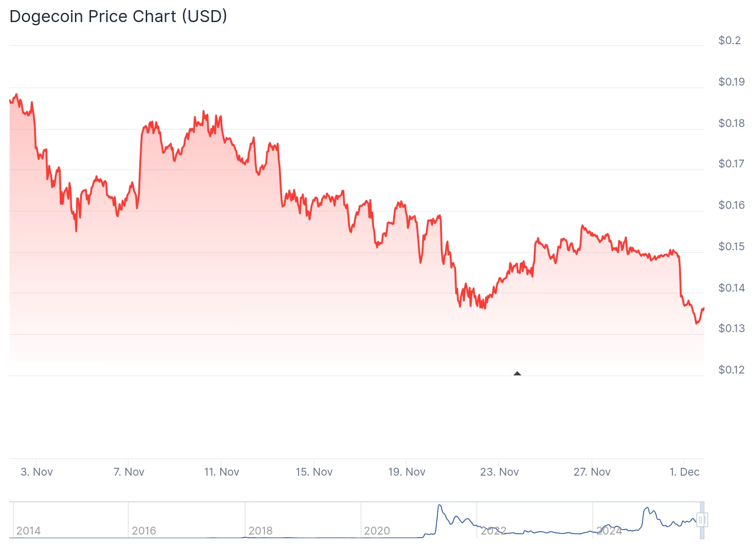Click the navigator zoom handle at bottom right
Screen dimensions: 756x552
[702, 520]
